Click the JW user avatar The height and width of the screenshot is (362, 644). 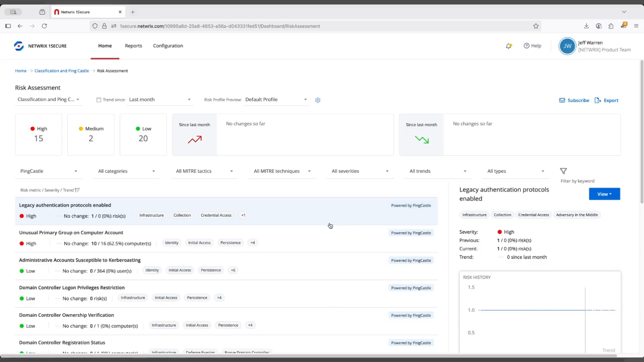tap(567, 46)
